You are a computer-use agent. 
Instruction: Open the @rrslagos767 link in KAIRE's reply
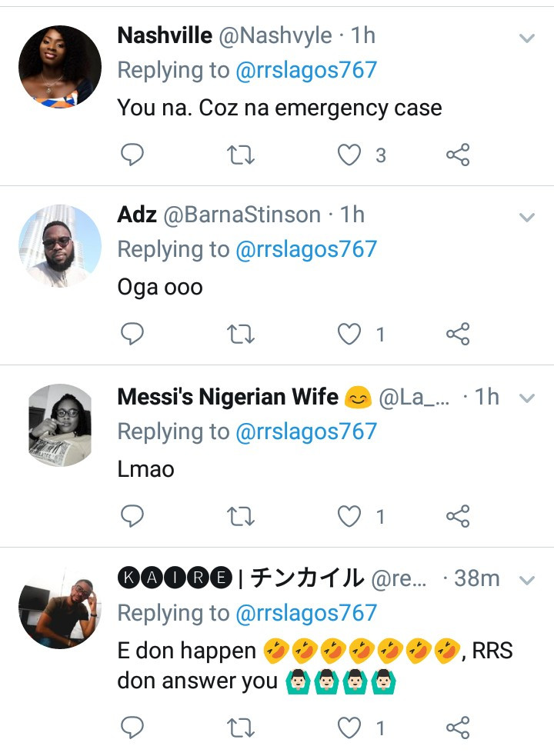[306, 613]
